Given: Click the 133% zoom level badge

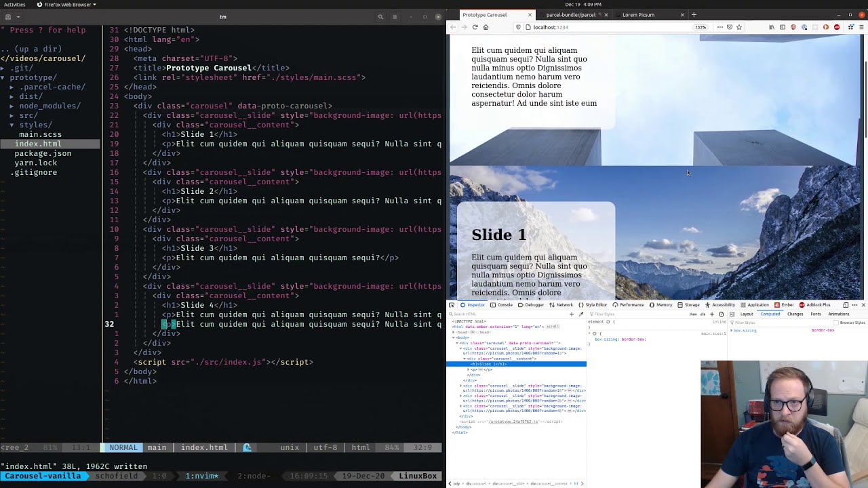Looking at the screenshot, I should 701,27.
